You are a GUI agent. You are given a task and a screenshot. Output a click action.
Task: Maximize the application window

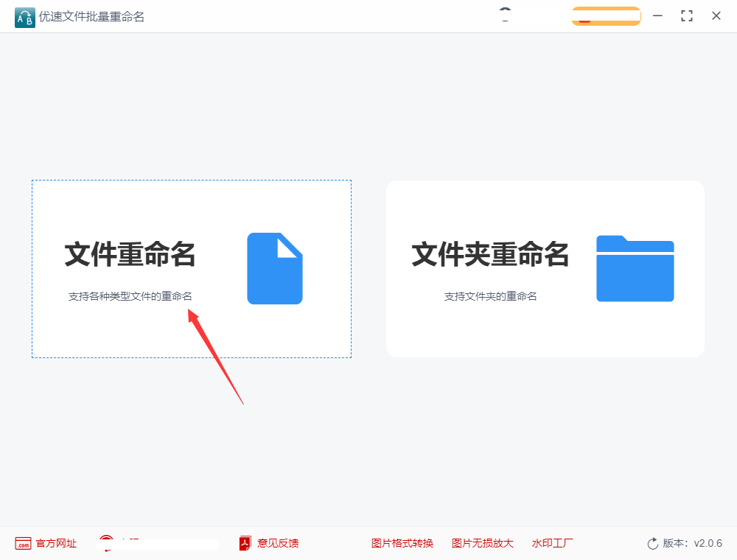tap(687, 16)
